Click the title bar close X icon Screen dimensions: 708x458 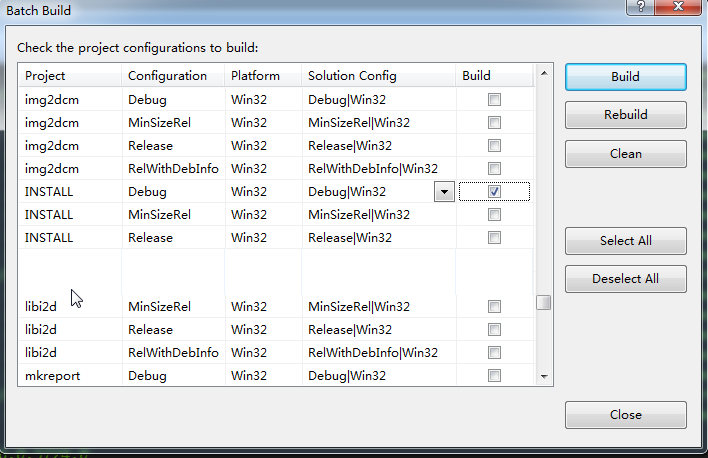pos(678,6)
